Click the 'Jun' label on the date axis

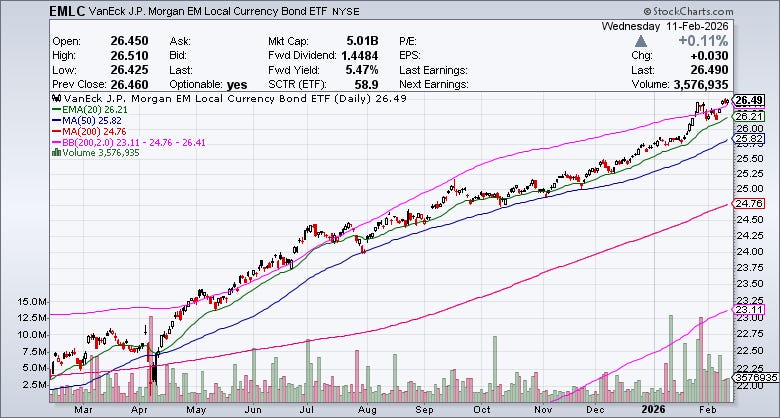pos(254,410)
